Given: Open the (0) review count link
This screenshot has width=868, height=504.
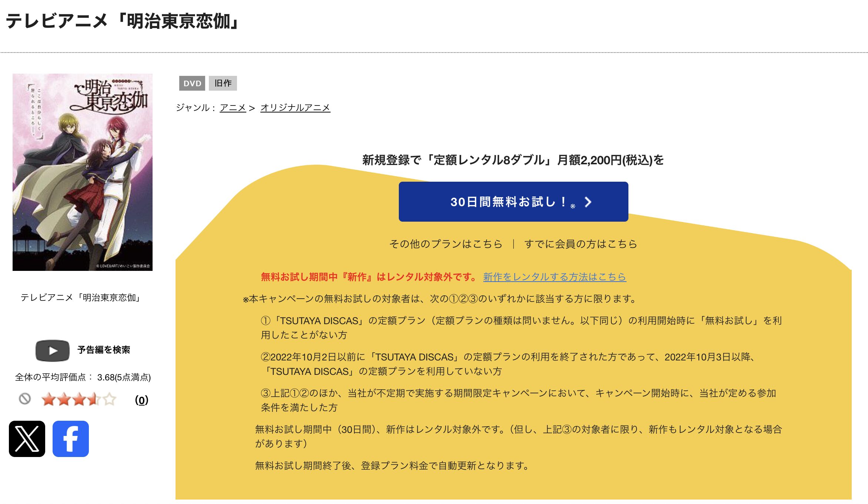Looking at the screenshot, I should click(x=141, y=400).
